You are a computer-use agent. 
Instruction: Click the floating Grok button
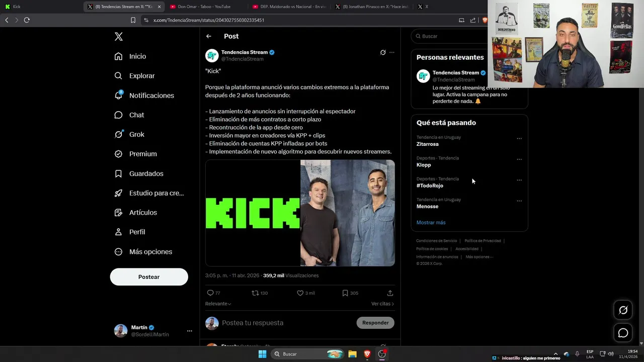[623, 310]
